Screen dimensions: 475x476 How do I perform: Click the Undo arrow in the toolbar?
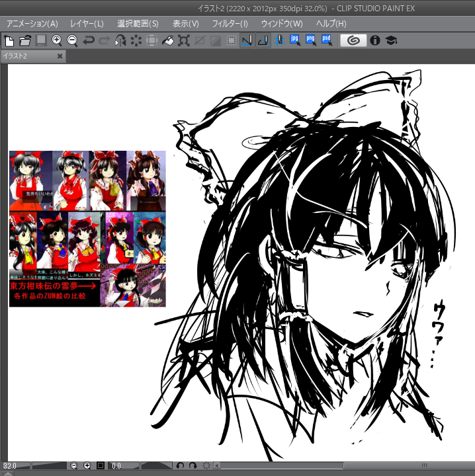click(x=89, y=40)
